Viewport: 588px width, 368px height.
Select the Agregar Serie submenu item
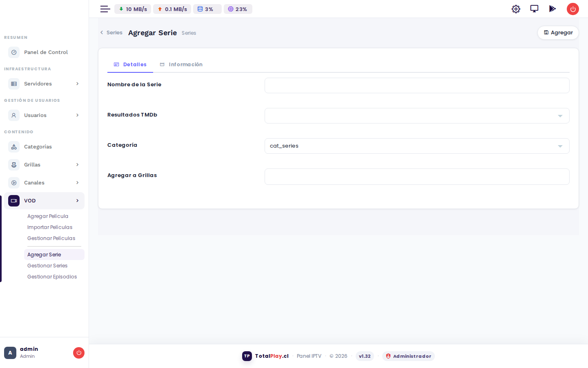54,255
